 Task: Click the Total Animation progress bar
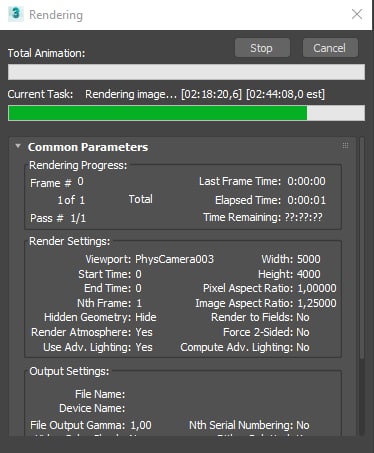pos(186,72)
